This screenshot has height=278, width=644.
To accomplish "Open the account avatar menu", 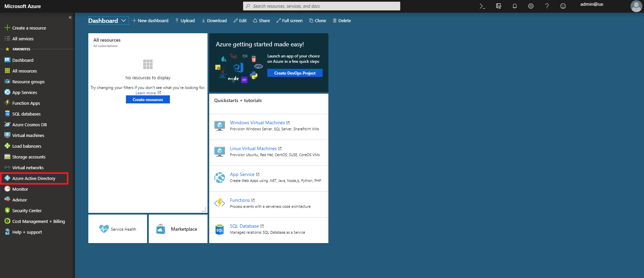I will pyautogui.click(x=636, y=6).
